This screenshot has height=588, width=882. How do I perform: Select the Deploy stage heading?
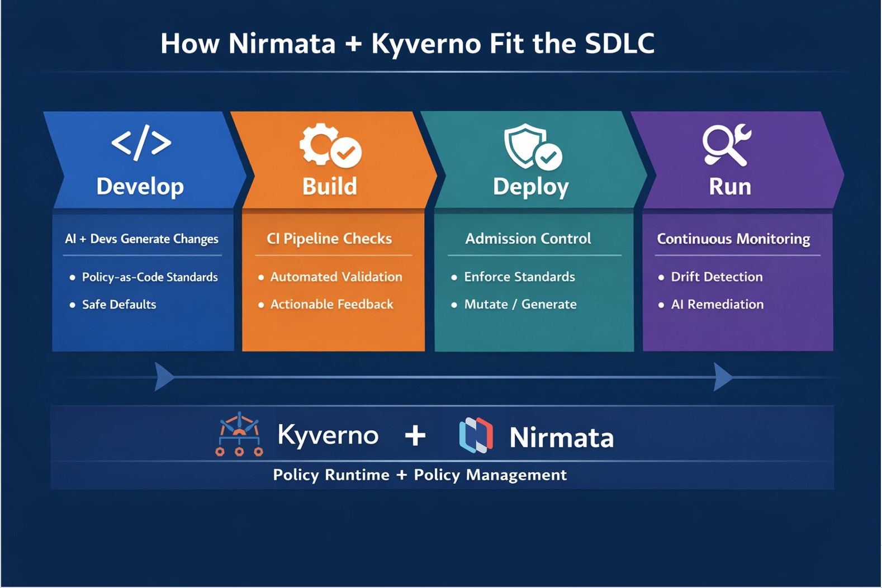(x=530, y=187)
